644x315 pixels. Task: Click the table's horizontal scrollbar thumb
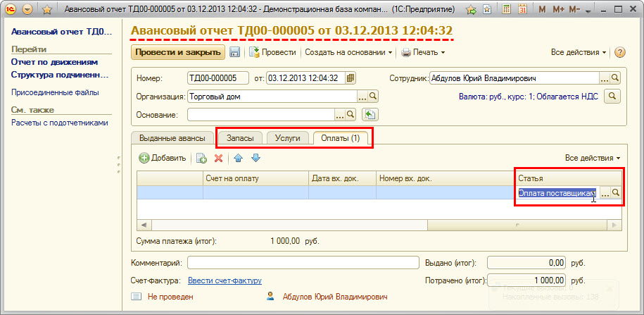click(517, 225)
